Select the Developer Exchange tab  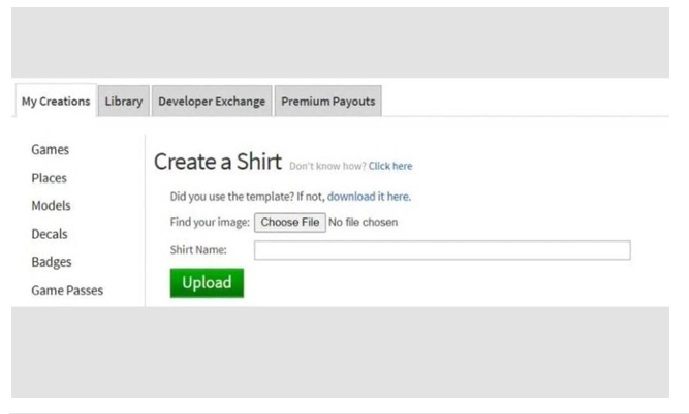(x=211, y=102)
